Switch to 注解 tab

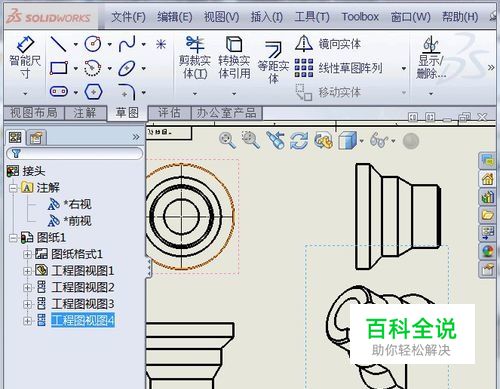(85, 113)
